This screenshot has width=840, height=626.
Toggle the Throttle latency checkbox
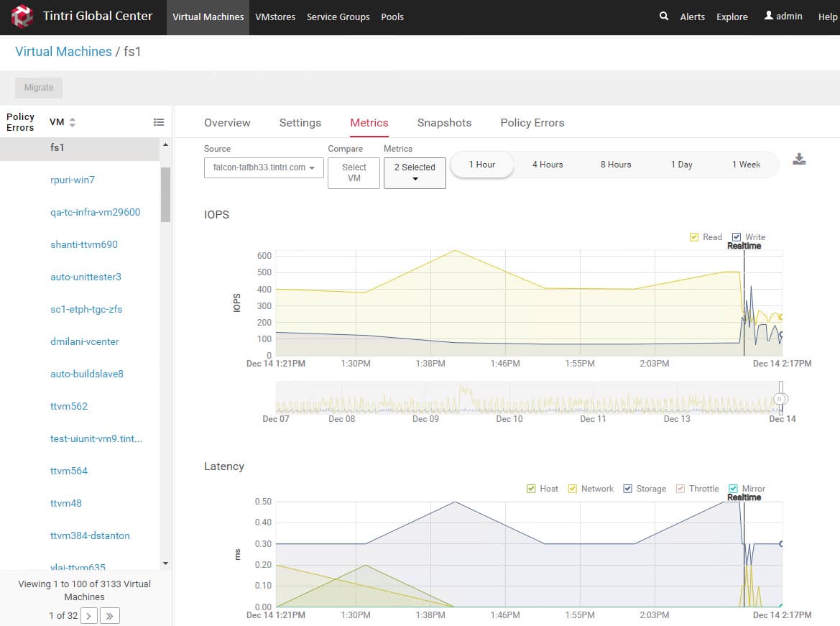pyautogui.click(x=680, y=488)
